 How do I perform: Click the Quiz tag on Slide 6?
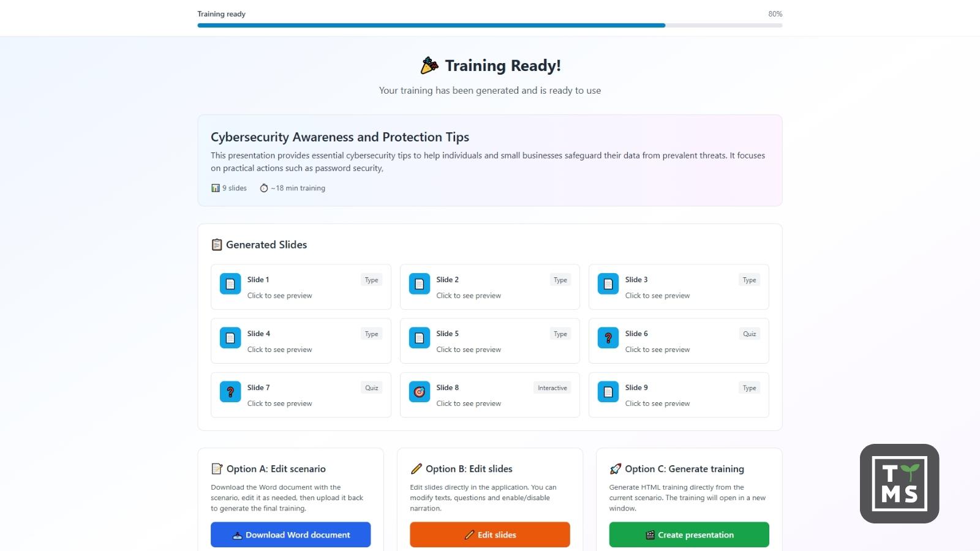tap(750, 334)
